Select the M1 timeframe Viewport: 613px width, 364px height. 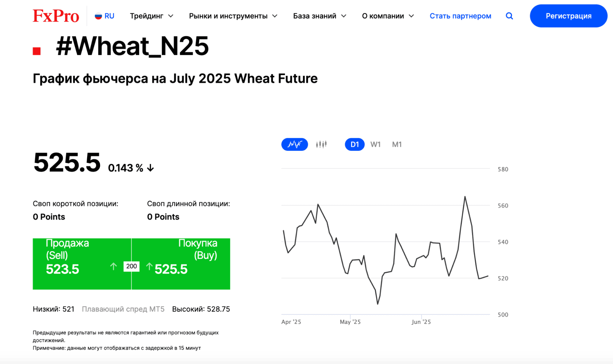click(397, 144)
